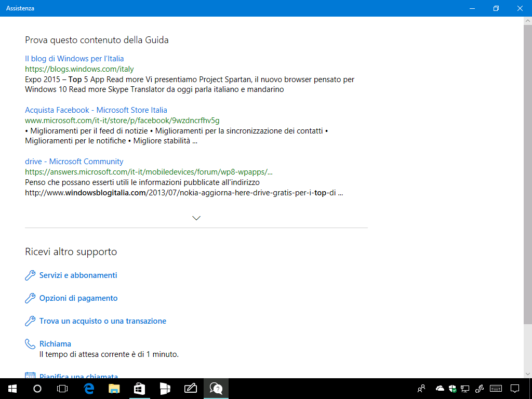Close the Assistenza window
The height and width of the screenshot is (399, 532).
(520, 8)
